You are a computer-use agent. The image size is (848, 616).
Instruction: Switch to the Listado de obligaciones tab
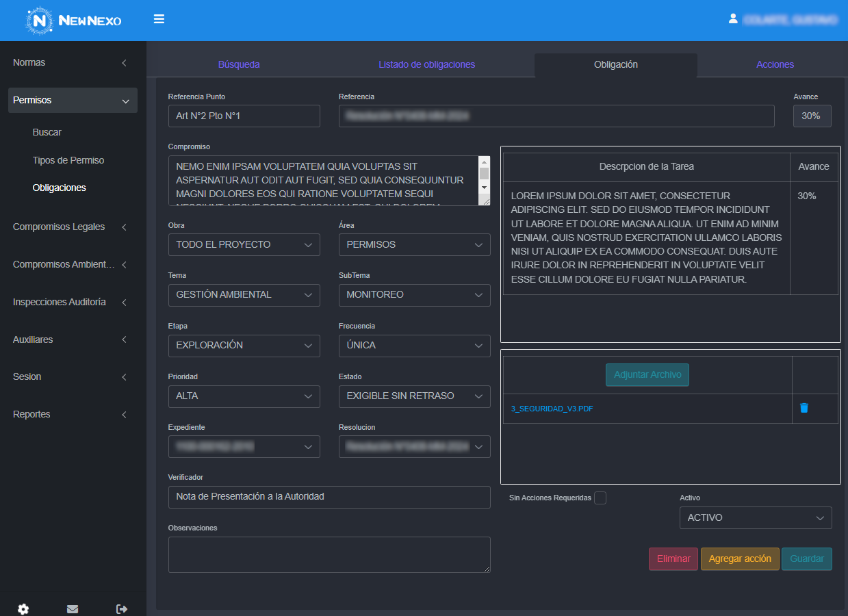click(426, 64)
